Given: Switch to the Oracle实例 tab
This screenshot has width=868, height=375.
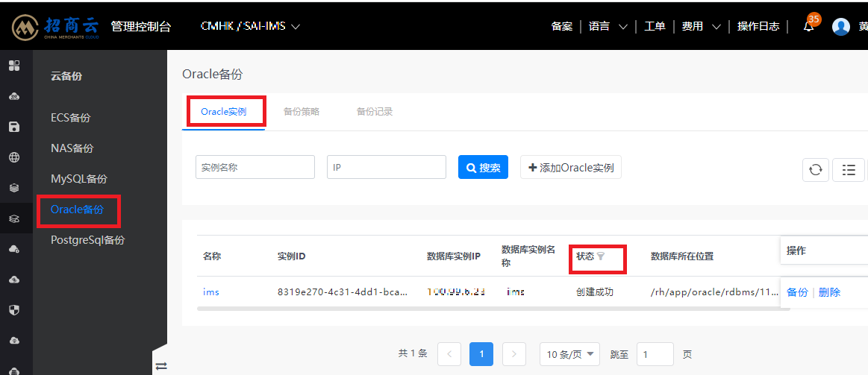Looking at the screenshot, I should [x=224, y=111].
